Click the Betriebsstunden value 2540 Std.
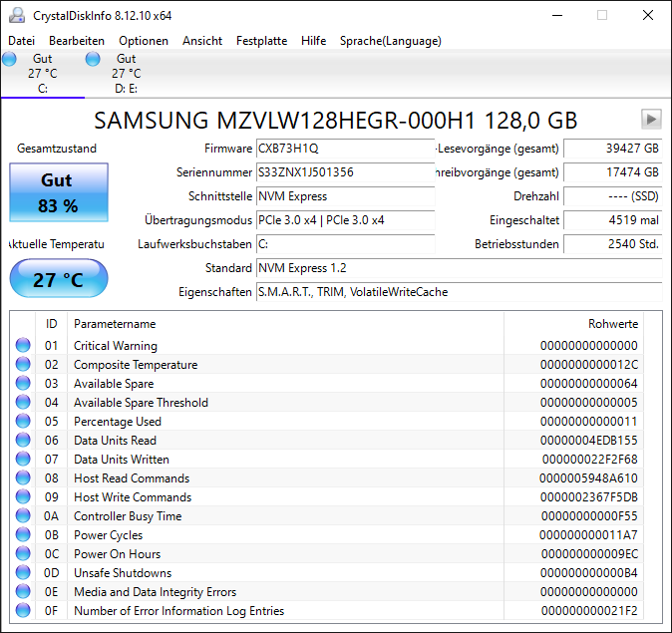Screen dimensions: 672x633 point(613,244)
